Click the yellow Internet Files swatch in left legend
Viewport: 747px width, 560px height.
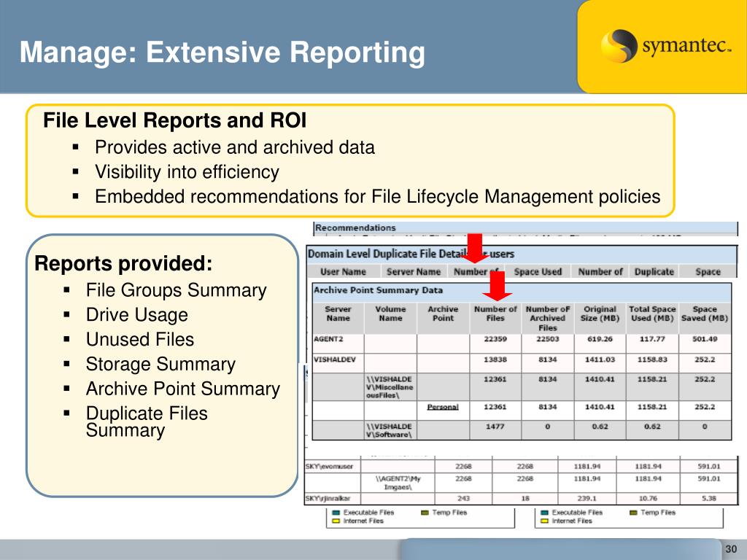pos(336,521)
